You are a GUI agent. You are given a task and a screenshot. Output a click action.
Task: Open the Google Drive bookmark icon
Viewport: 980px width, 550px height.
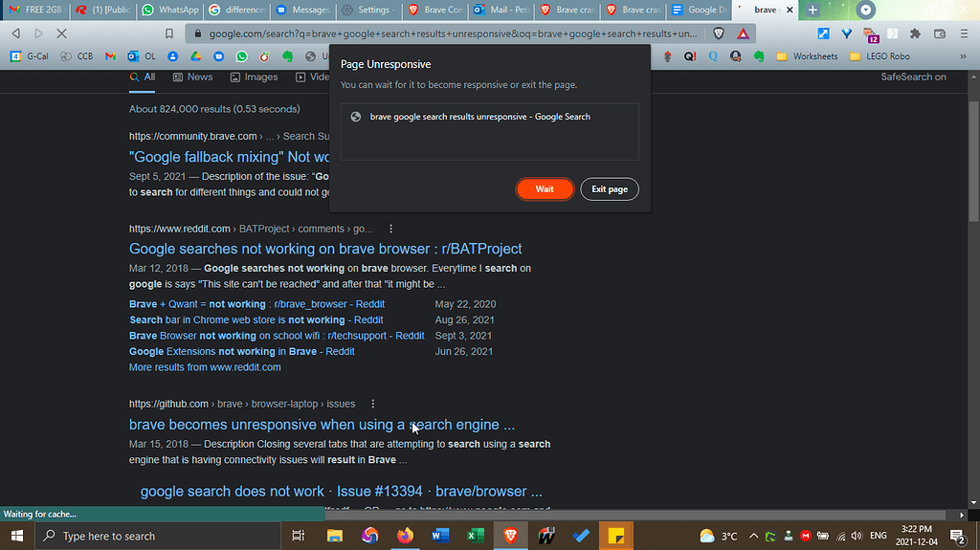tap(195, 56)
